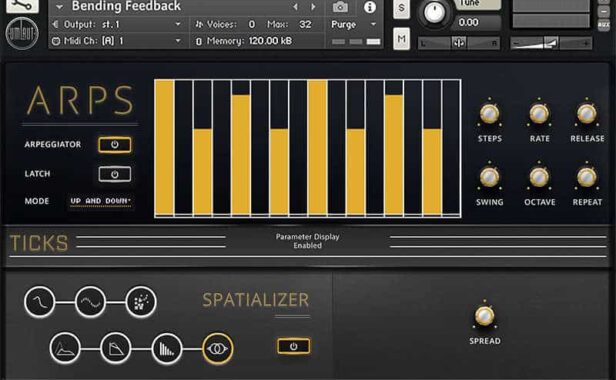Toggle the Spatializer power button
Viewport: 616px width, 380px height.
coord(293,346)
